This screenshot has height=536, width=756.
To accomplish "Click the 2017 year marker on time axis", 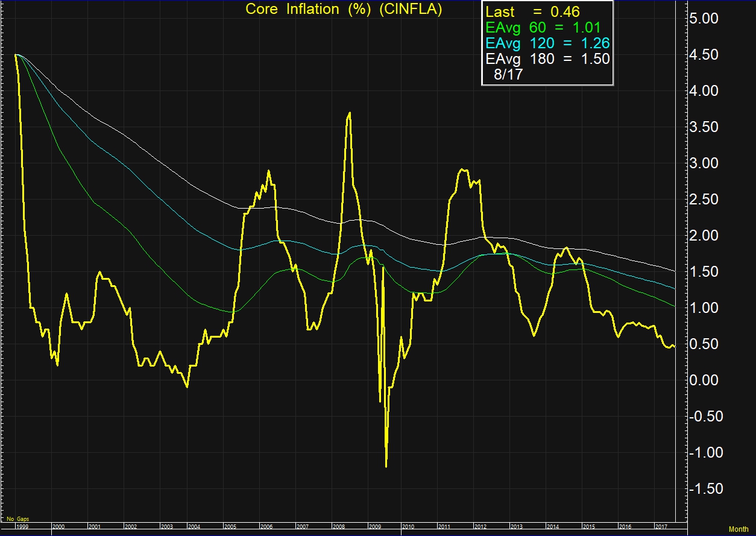I will coord(662,526).
